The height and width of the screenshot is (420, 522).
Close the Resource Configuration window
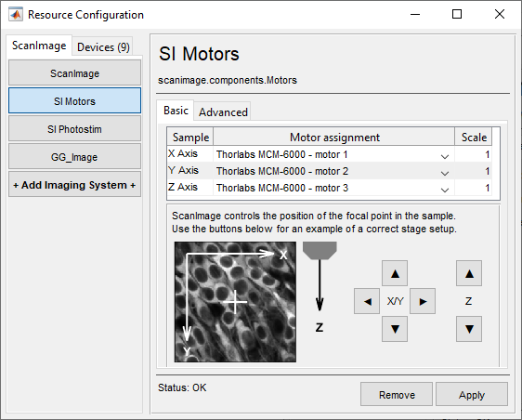click(x=500, y=14)
